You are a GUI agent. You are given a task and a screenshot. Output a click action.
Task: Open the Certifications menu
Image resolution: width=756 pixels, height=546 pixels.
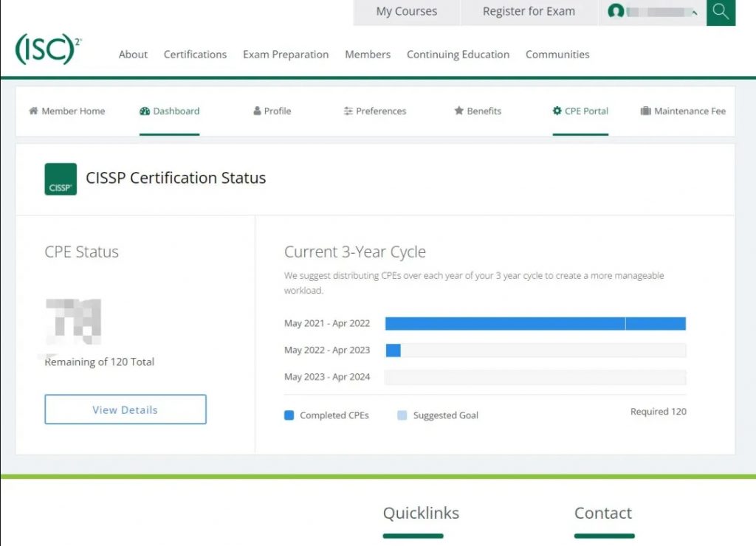tap(195, 55)
